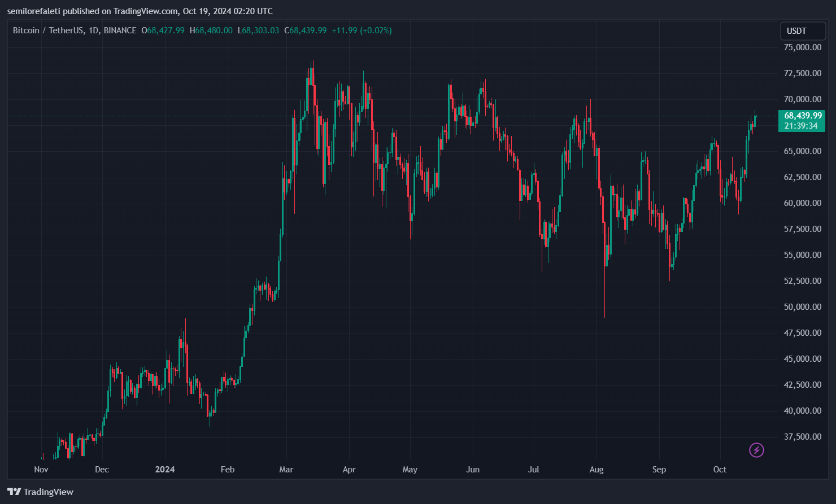
Task: Click the 62,500.00 price axis label
Action: 803,177
